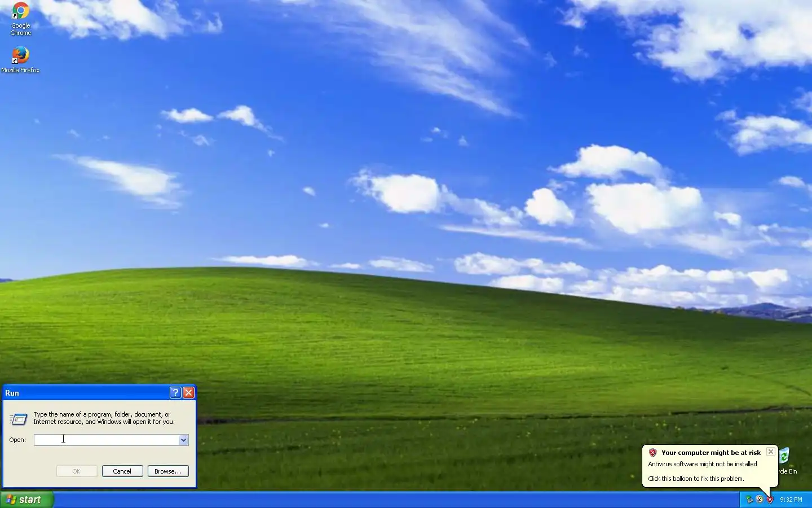Click "Click this balloon to fix this problem."
This screenshot has width=812, height=508.
tap(696, 479)
